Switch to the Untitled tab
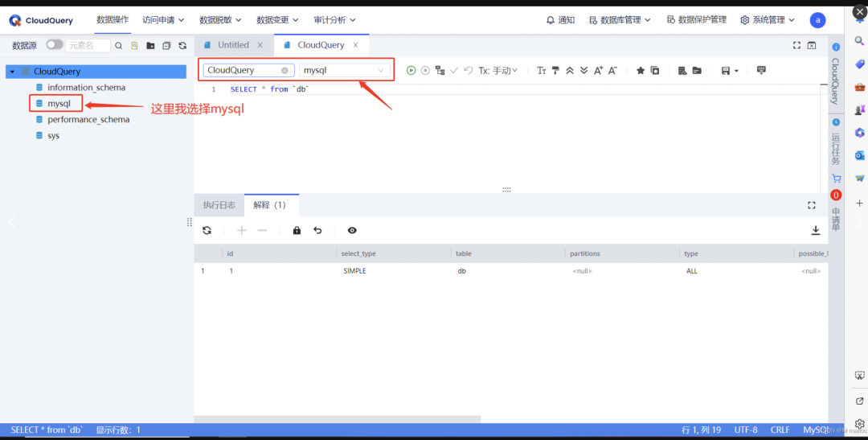Viewport: 868px width, 440px height. [x=233, y=45]
